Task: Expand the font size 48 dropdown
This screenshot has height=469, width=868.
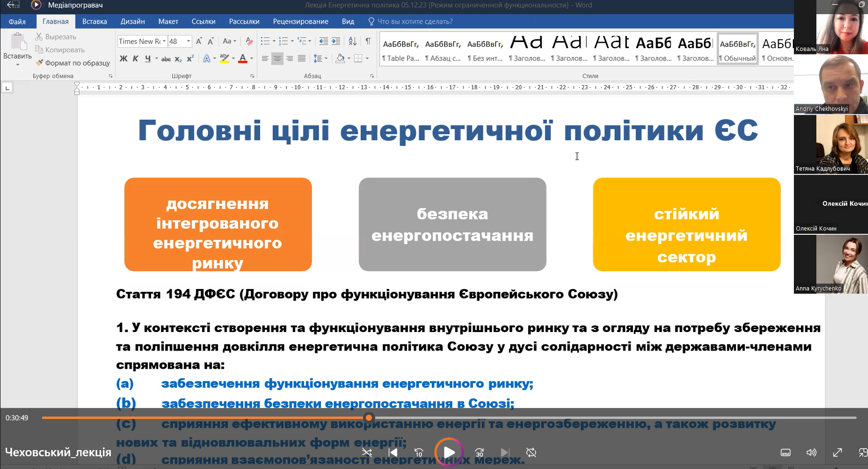Action: [188, 42]
